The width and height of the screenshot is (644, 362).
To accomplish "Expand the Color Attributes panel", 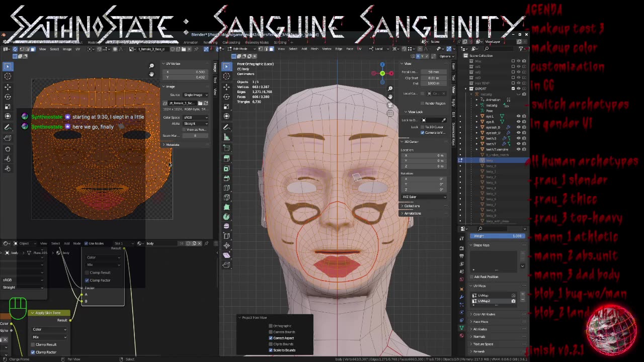I will (x=483, y=314).
